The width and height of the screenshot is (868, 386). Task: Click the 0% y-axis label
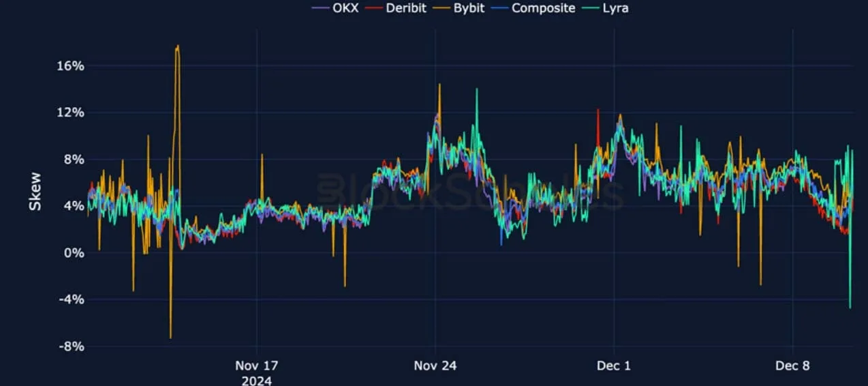(74, 252)
